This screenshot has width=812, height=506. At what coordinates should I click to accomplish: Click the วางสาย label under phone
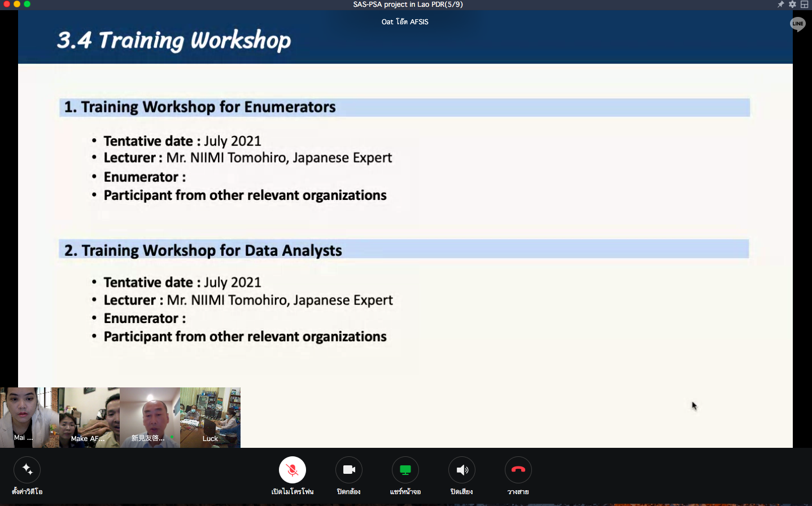click(518, 492)
